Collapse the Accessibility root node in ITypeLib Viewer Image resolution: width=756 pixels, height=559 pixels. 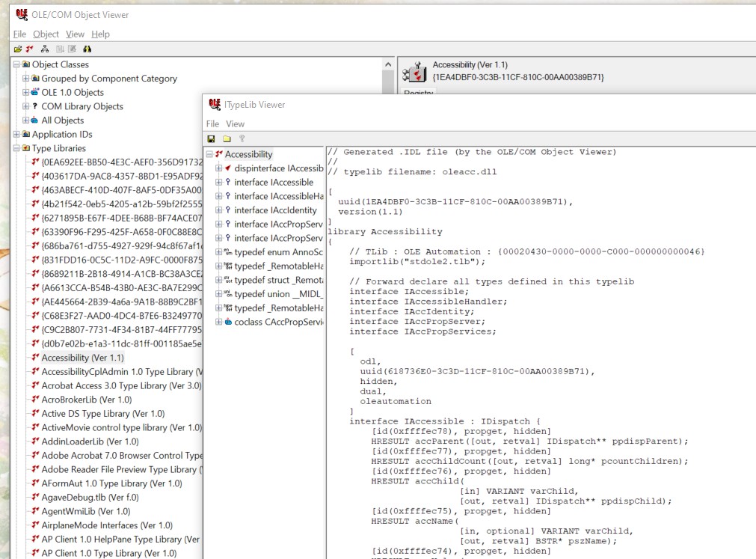pyautogui.click(x=210, y=154)
